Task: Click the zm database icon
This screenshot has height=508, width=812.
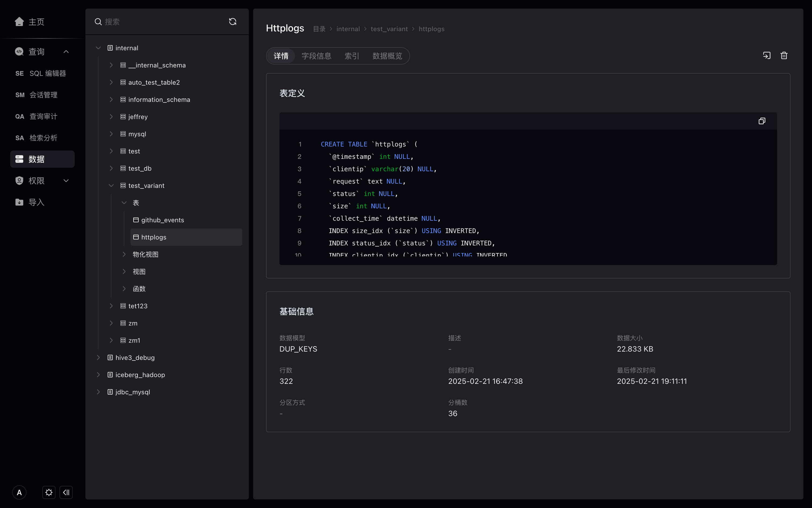Action: click(123, 323)
